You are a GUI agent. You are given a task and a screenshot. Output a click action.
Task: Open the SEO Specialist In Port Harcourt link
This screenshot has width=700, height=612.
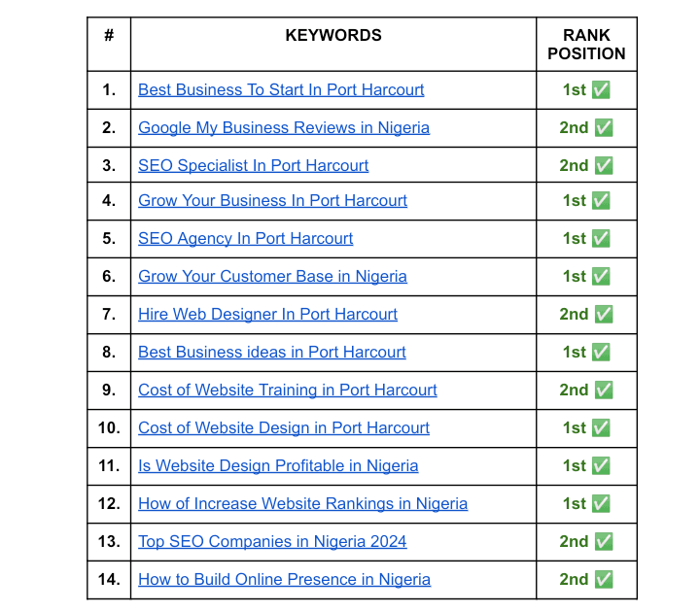tap(253, 166)
